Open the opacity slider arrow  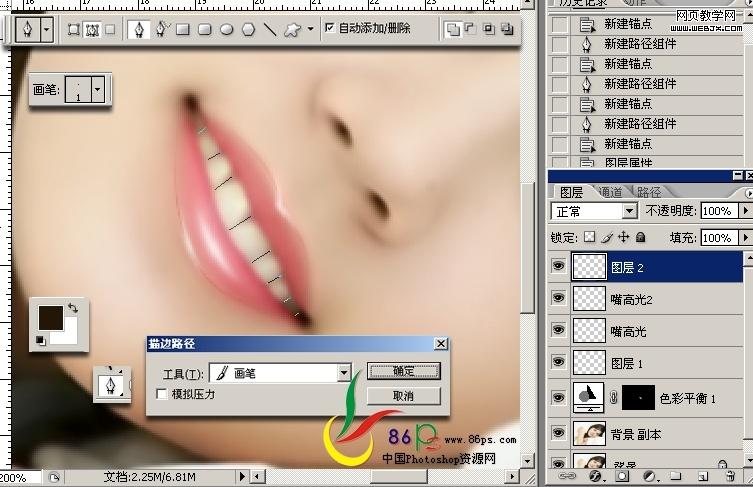[x=745, y=211]
